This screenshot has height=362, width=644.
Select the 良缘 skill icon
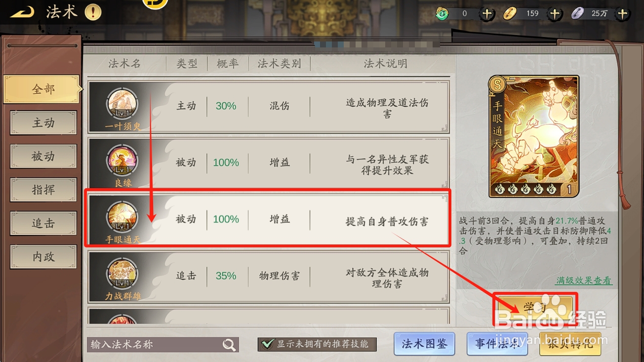pyautogui.click(x=122, y=161)
